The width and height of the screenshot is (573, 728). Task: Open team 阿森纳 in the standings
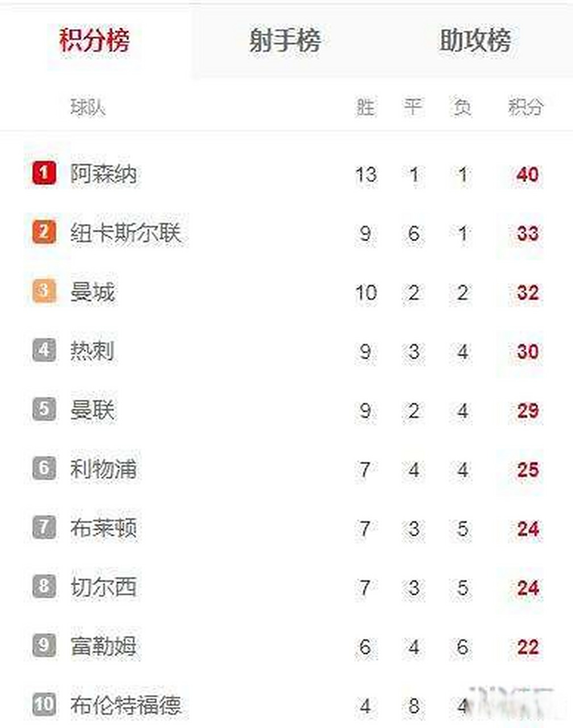coord(104,174)
